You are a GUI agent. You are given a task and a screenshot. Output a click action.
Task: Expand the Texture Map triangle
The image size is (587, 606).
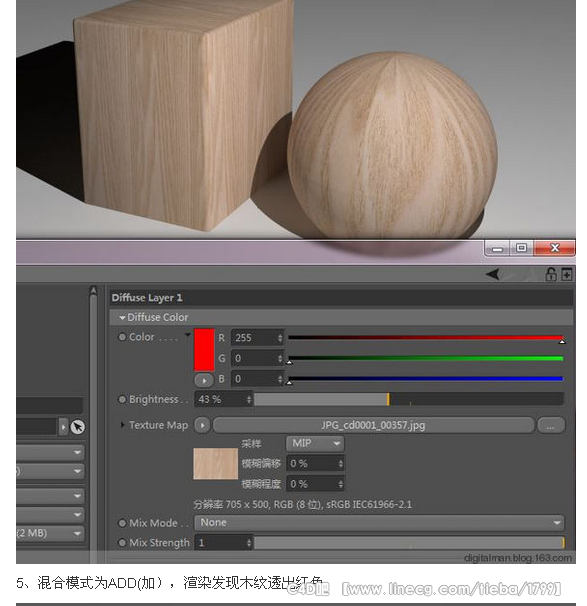(x=122, y=425)
